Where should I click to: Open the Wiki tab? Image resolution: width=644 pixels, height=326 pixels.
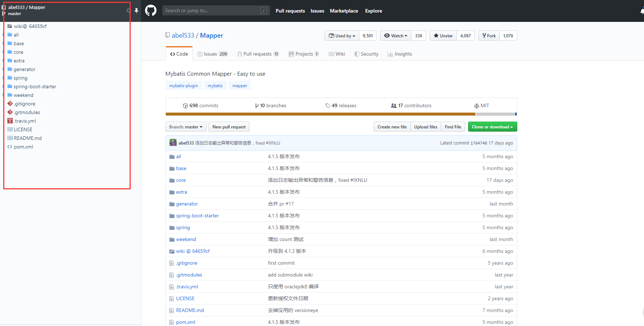pos(337,54)
